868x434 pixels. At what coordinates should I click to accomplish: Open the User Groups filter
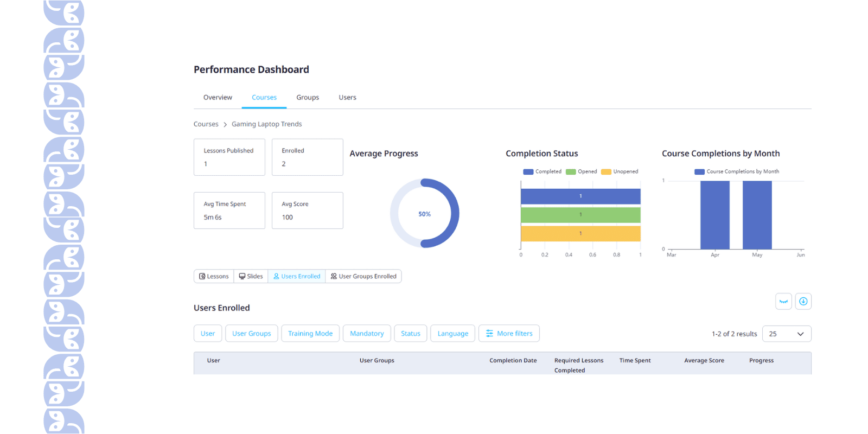[252, 334]
